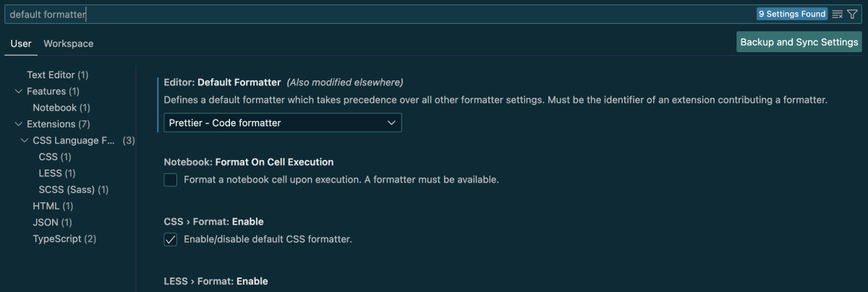Open the Default Formatter dropdown
The height and width of the screenshot is (292, 868).
(x=283, y=123)
